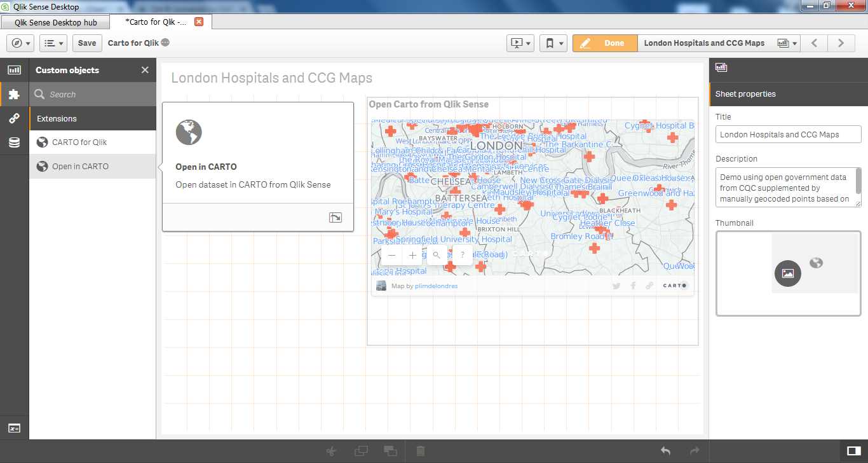Screen dimensions: 868x463
Task: Click the Paste icon in bottom bar
Action: (391, 451)
